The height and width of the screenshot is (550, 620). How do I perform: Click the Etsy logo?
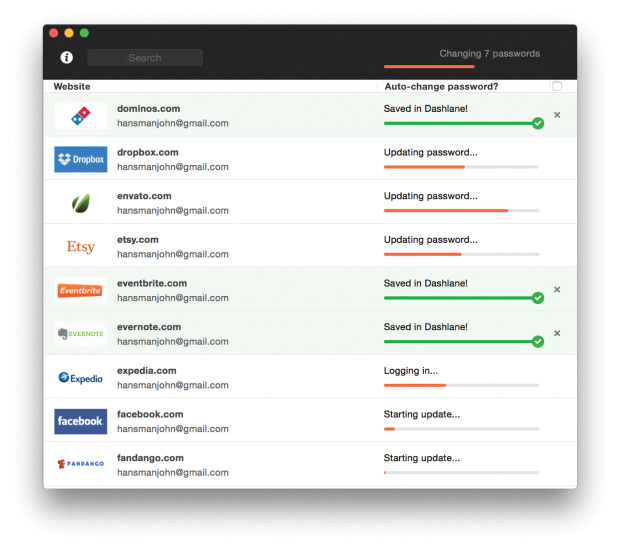click(x=81, y=246)
